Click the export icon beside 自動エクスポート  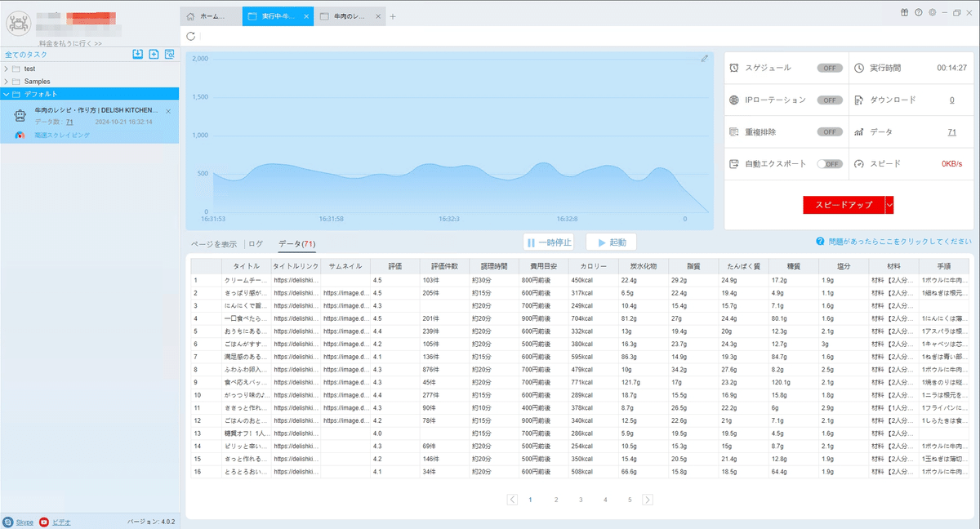point(734,163)
